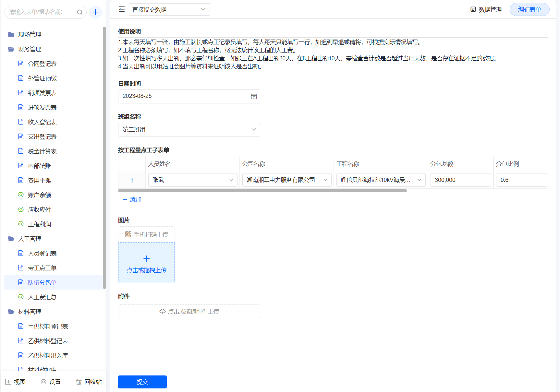Screen dimensions: 560x392
Task: Open the 公司名称 dropdown in row 1
Action: [x=286, y=180]
